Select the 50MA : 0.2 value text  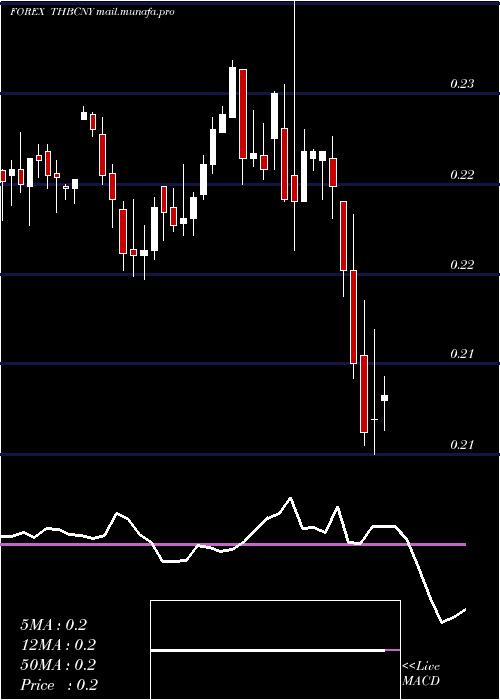(58, 665)
